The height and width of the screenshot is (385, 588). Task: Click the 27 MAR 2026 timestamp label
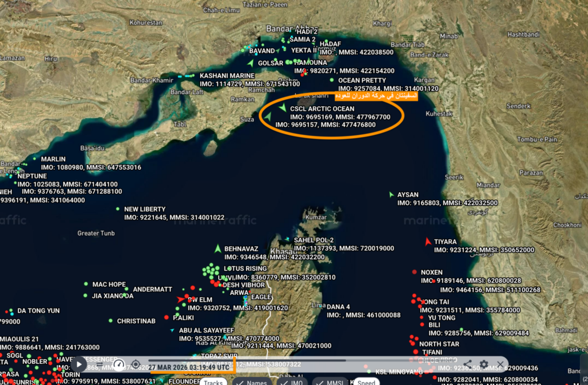(189, 367)
